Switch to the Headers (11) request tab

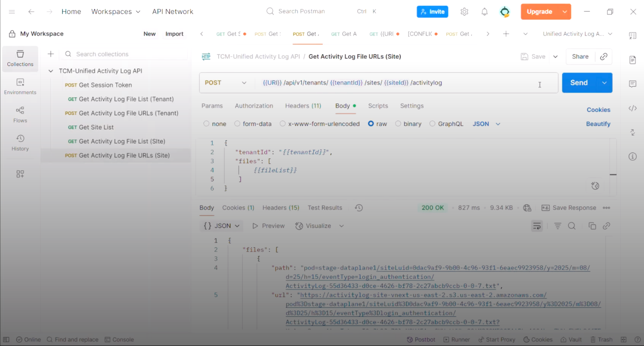303,106
